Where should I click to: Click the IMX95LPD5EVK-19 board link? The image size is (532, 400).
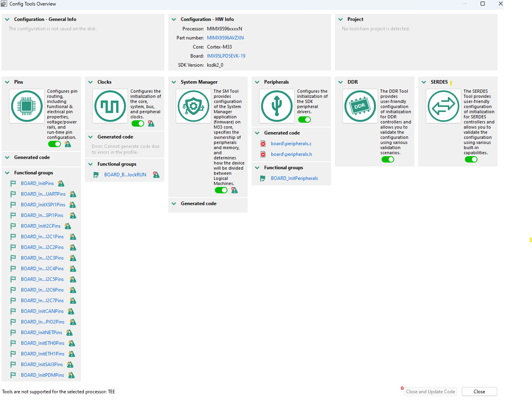coord(226,56)
